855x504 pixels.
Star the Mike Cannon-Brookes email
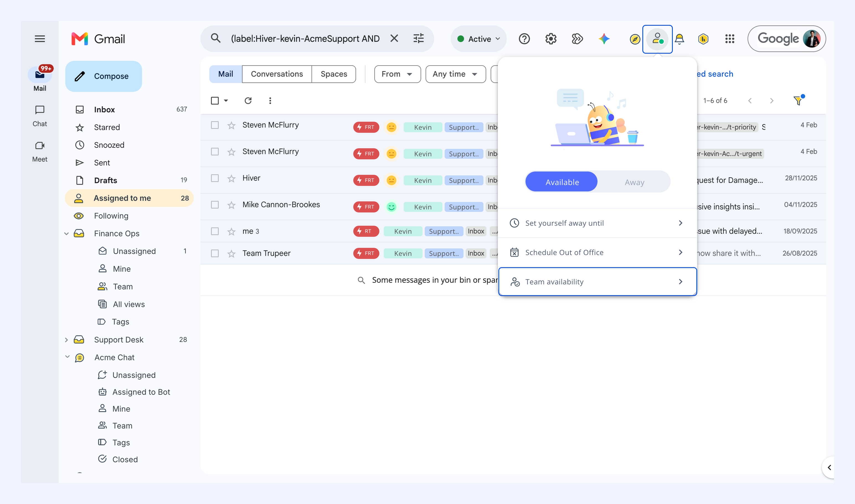tap(231, 205)
